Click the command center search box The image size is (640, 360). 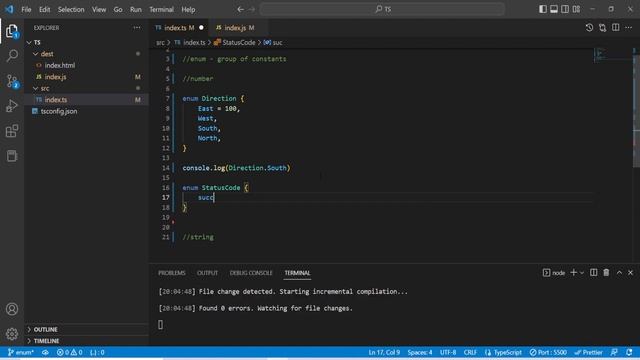click(382, 9)
